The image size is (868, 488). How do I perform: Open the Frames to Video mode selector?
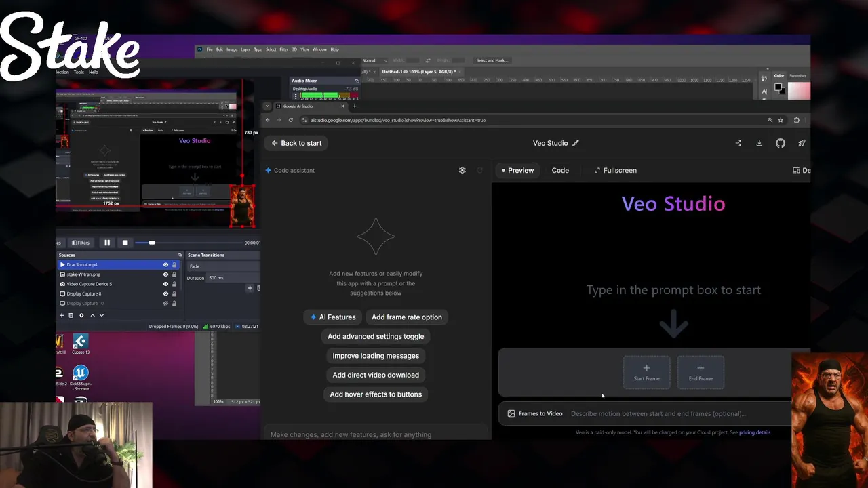[x=535, y=413]
